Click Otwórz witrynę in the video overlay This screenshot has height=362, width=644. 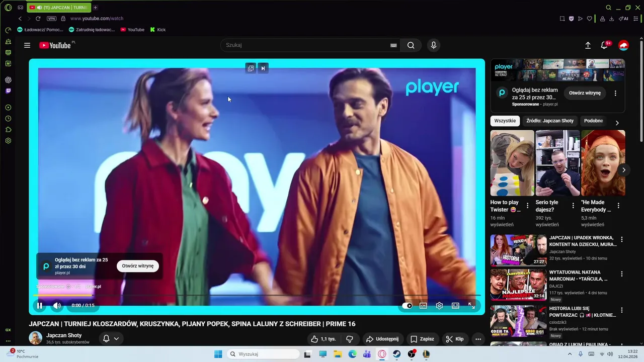138,266
